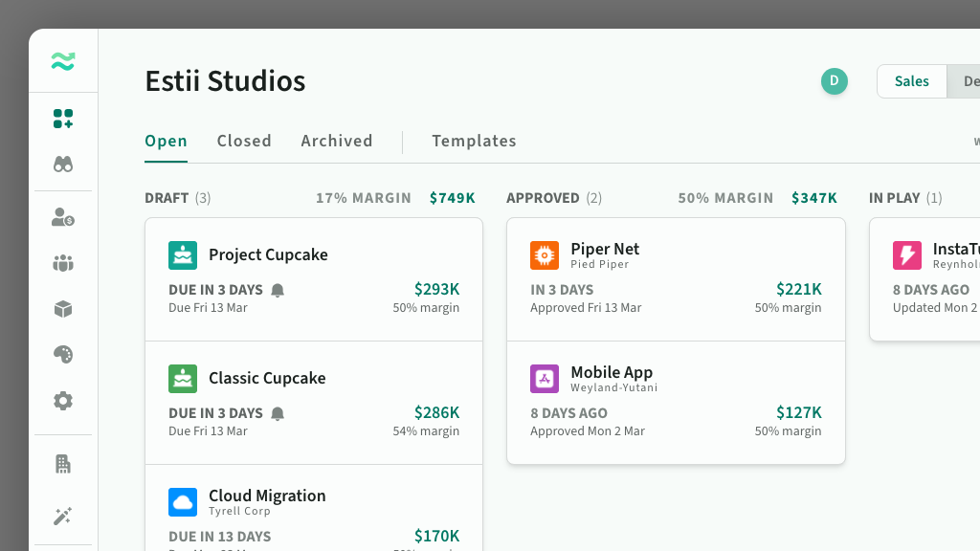This screenshot has width=980, height=551.
Task: Open the Templates tab
Action: pyautogui.click(x=474, y=141)
